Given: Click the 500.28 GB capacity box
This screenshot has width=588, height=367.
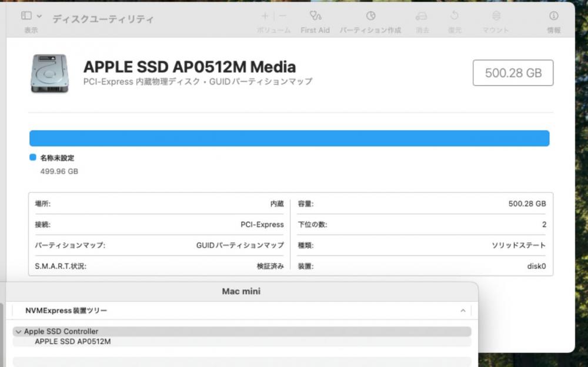Looking at the screenshot, I should pyautogui.click(x=513, y=73).
